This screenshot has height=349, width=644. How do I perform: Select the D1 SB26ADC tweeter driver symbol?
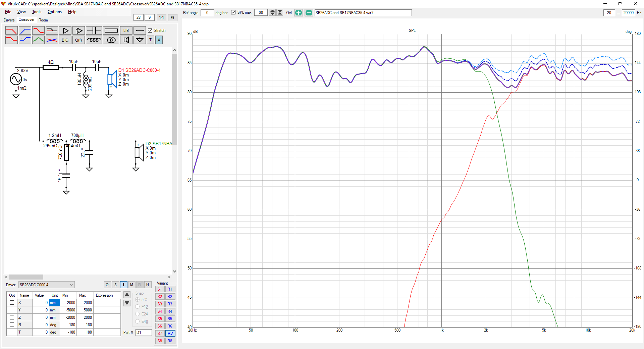(112, 80)
